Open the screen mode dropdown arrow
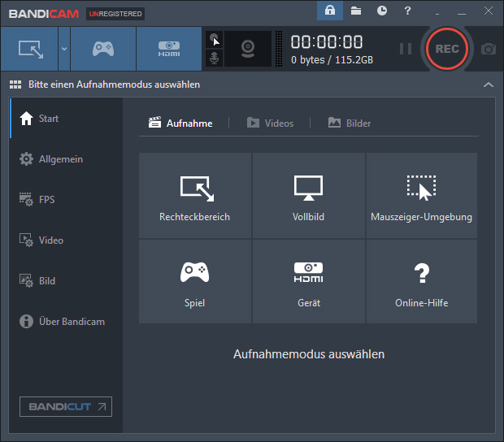Screen dimensions: 504x442 [64, 49]
